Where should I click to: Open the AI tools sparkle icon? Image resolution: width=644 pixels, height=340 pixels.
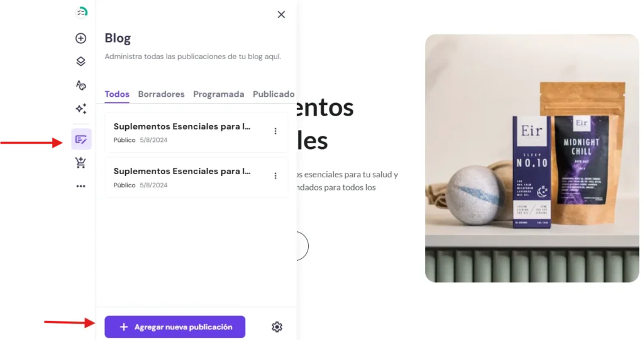click(81, 108)
